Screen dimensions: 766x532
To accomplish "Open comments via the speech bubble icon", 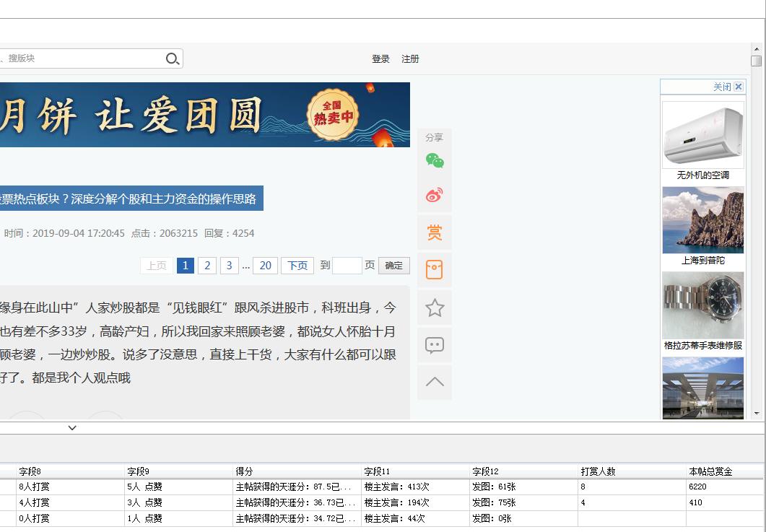I will pyautogui.click(x=434, y=344).
